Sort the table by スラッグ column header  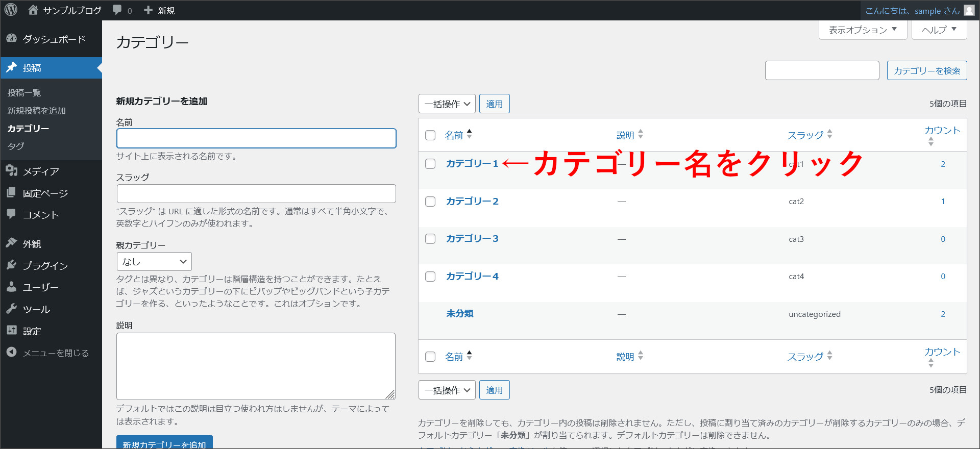click(x=805, y=135)
